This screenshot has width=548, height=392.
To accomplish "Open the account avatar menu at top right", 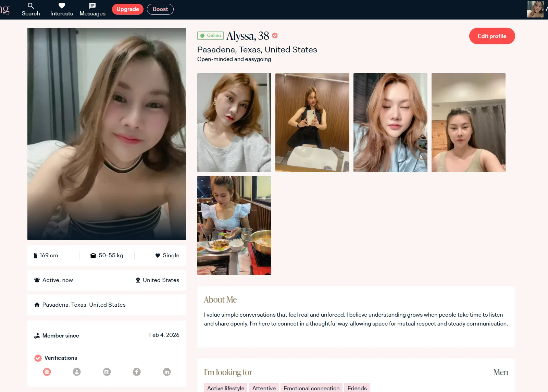I will 535,9.
